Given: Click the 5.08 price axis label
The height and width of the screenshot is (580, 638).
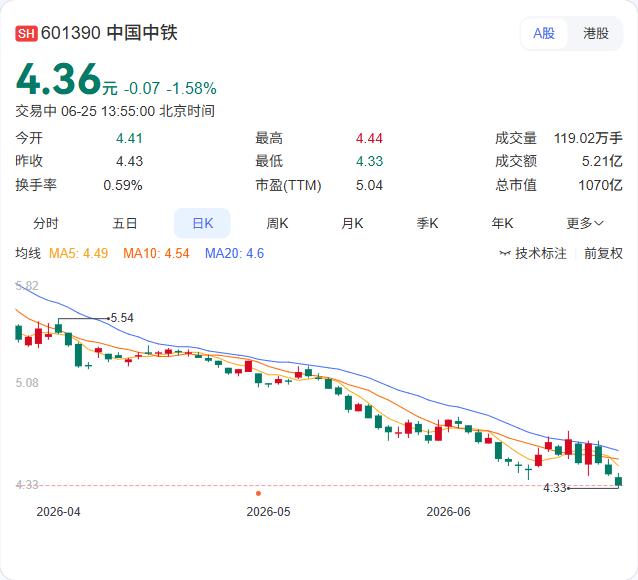Looking at the screenshot, I should (x=27, y=383).
